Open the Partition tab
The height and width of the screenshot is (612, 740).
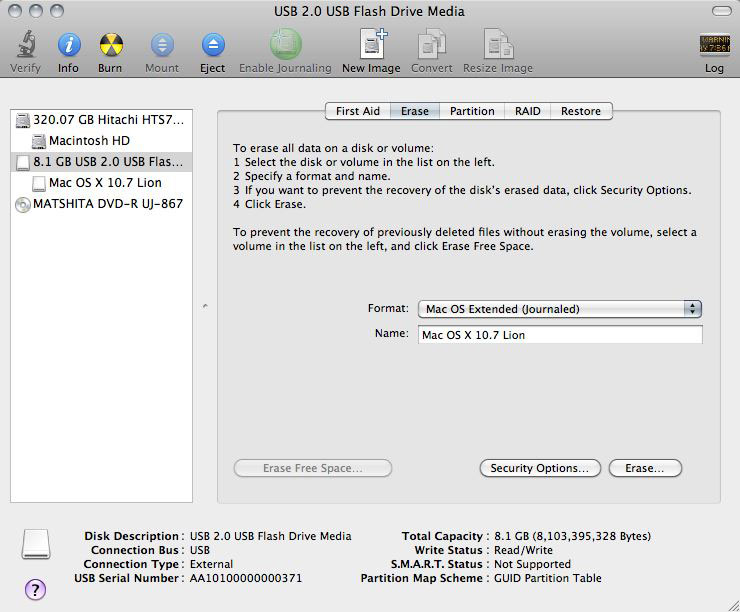pyautogui.click(x=472, y=111)
